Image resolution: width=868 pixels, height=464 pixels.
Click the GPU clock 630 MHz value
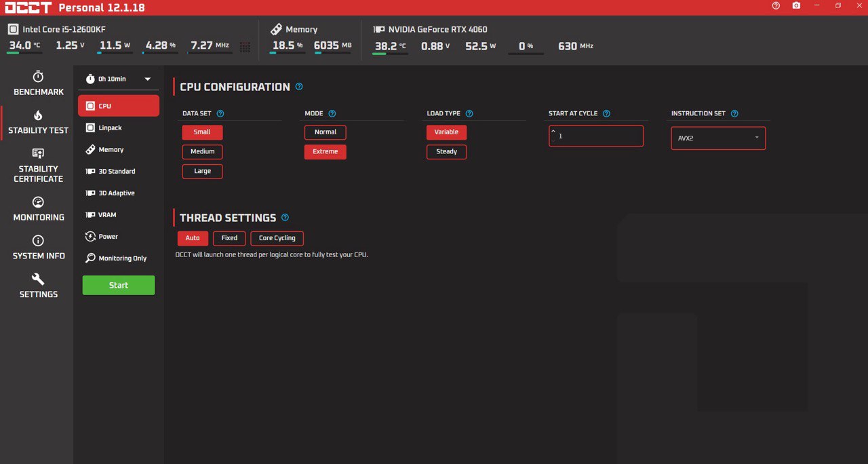click(576, 46)
